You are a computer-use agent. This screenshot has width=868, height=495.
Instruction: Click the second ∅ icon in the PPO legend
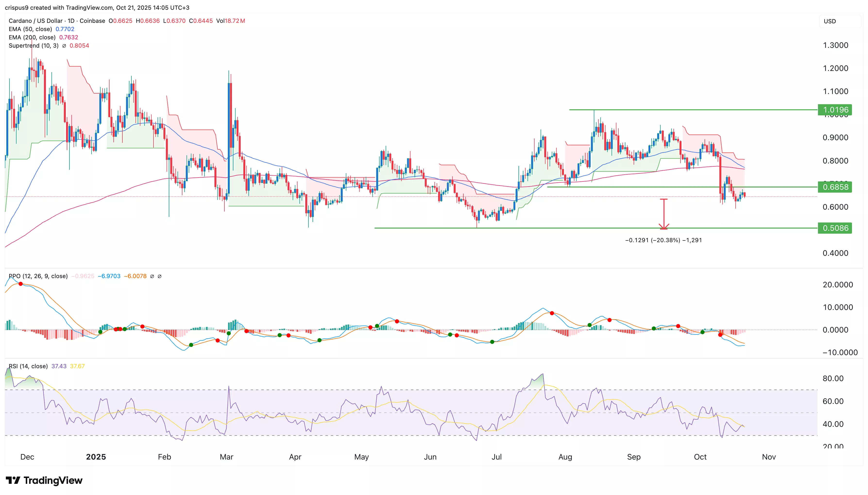pyautogui.click(x=160, y=276)
